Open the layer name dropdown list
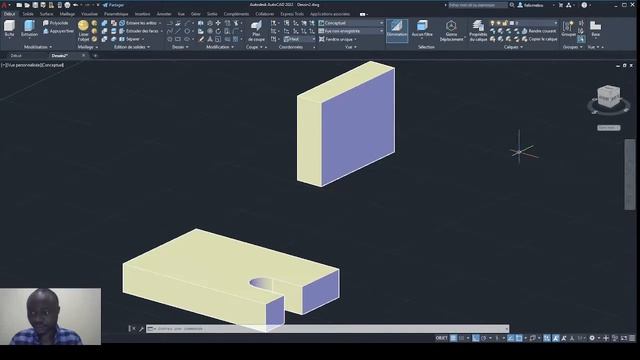 [533, 23]
